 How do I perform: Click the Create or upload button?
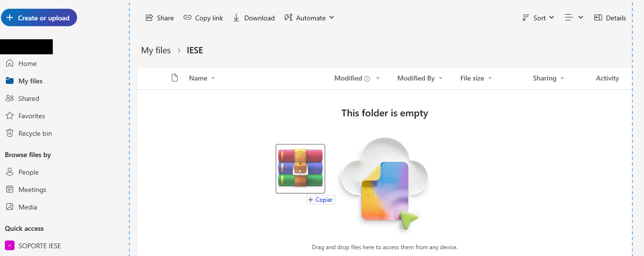[39, 18]
